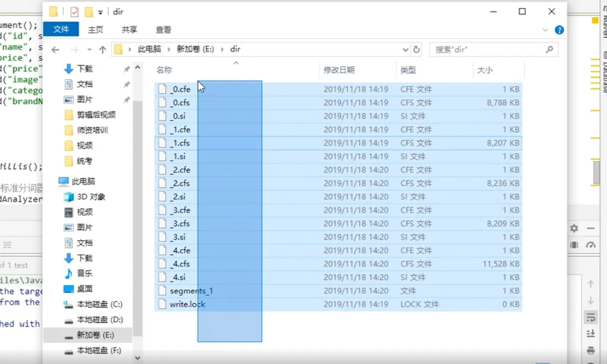Click 新加卷 (E:) in the breadcrumb
Image resolution: width=607 pixels, height=364 pixels.
(x=195, y=49)
